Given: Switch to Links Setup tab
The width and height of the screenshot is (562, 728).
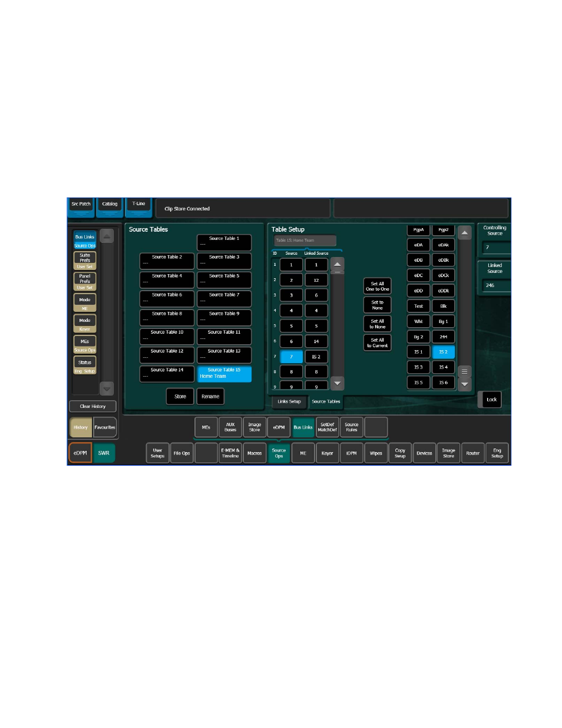Looking at the screenshot, I should pyautogui.click(x=289, y=401).
